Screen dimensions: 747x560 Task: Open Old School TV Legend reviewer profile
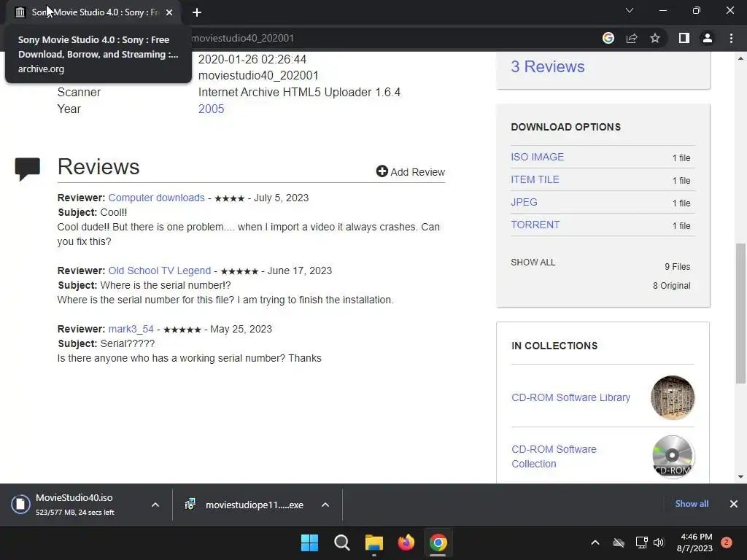[160, 271]
